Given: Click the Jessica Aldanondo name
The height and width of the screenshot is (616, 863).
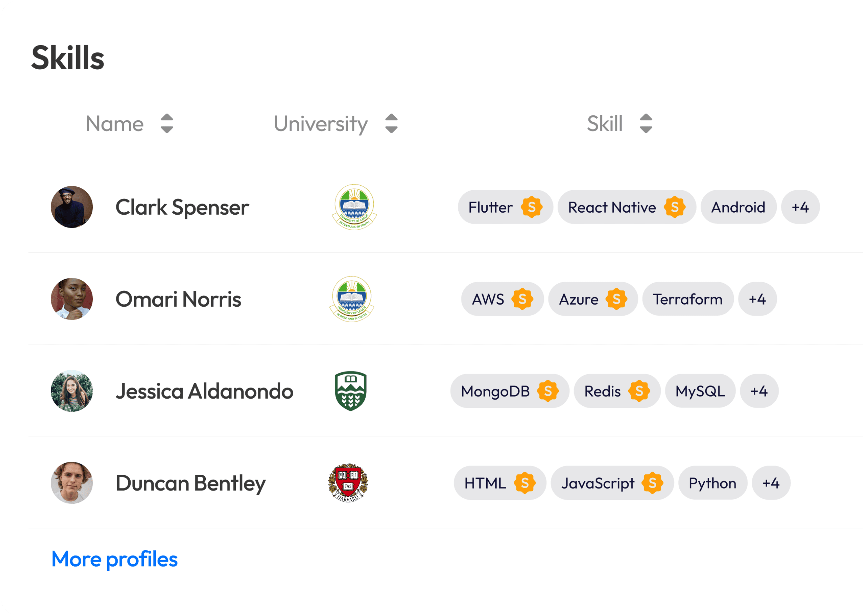Looking at the screenshot, I should (205, 391).
